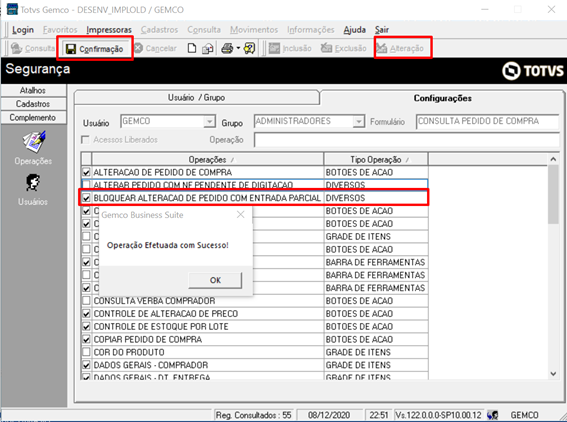The height and width of the screenshot is (422, 567).
Task: Click the TOTVS logo
Action: (x=533, y=71)
